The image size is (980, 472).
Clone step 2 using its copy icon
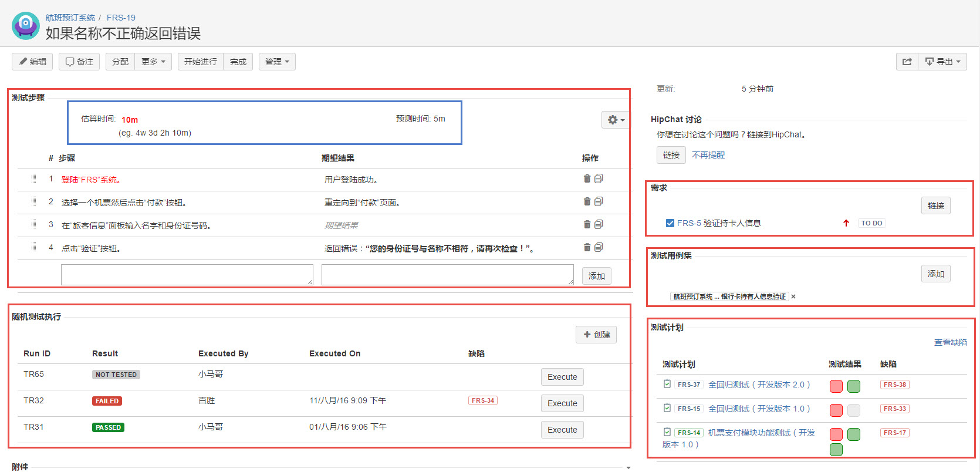click(x=599, y=202)
